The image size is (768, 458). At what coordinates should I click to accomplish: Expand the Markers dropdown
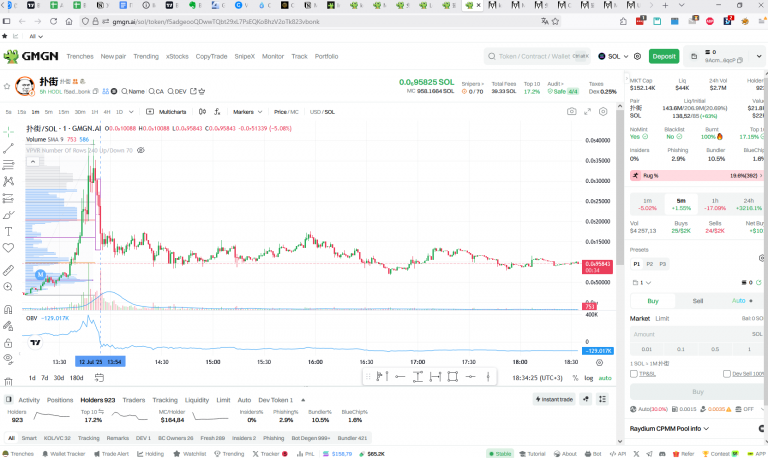[x=248, y=112]
